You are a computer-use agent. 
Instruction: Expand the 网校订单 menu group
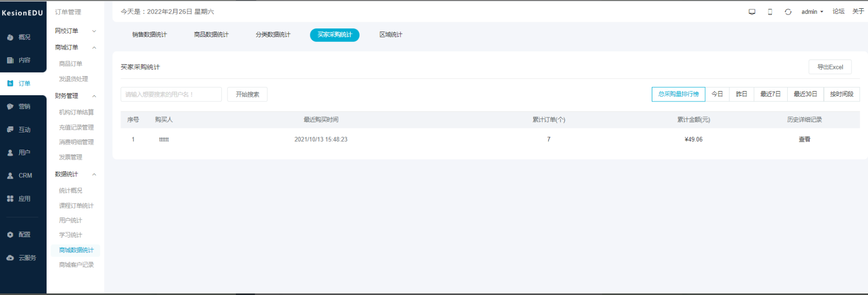coord(76,31)
